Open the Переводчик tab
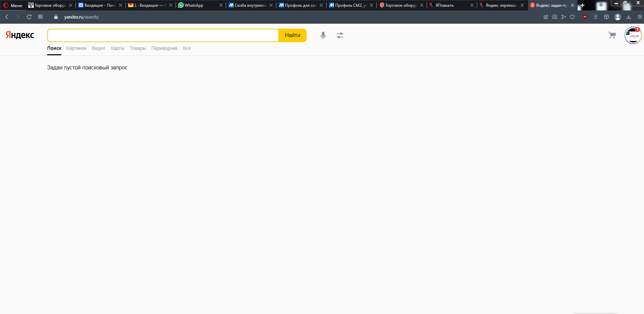The width and height of the screenshot is (644, 314). point(164,48)
